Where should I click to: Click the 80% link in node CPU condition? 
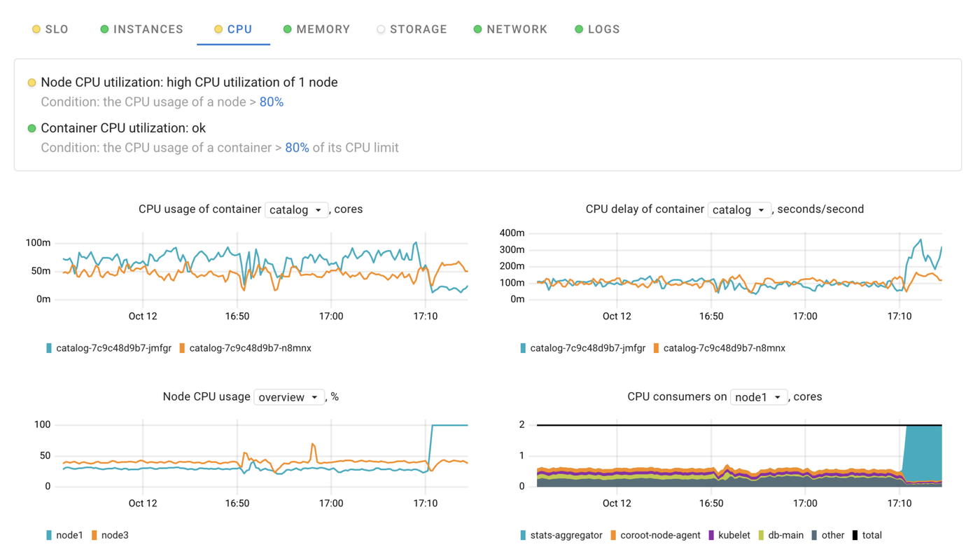[x=272, y=102]
